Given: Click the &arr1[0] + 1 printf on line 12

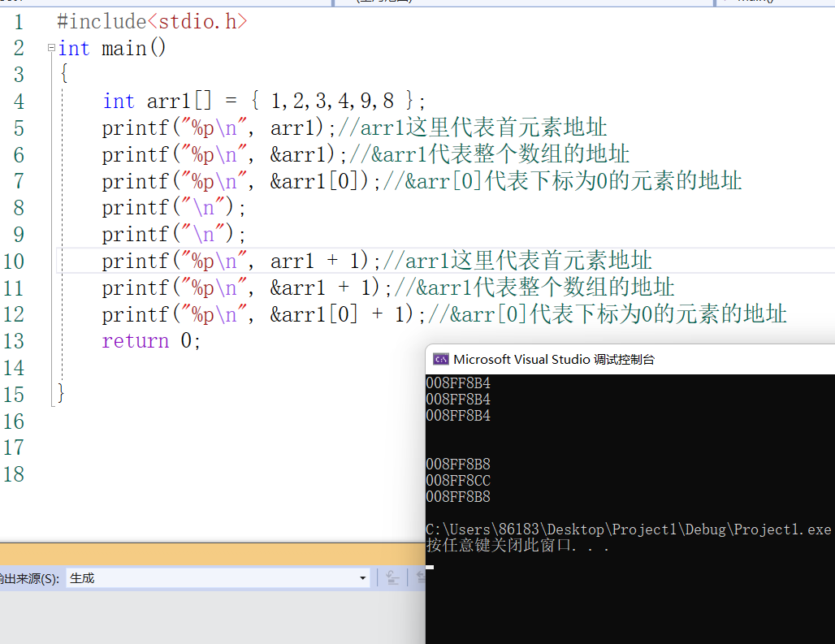Looking at the screenshot, I should click(264, 314).
